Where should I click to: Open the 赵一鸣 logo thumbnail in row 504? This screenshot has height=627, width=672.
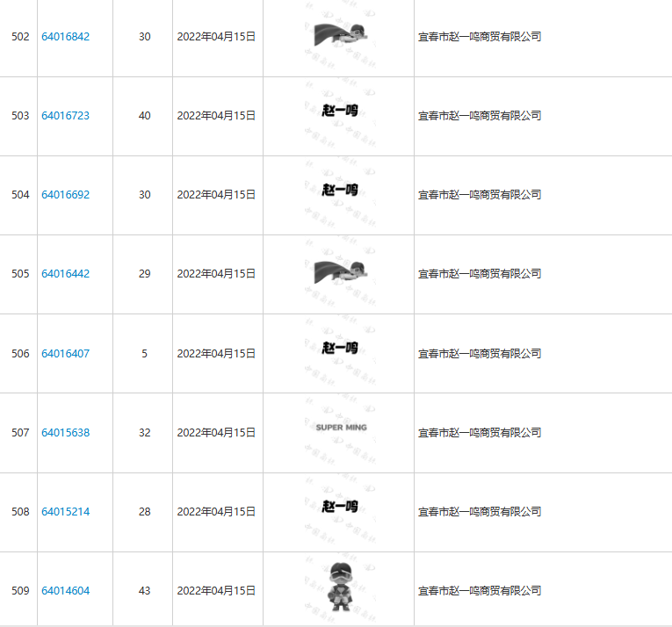pos(339,190)
